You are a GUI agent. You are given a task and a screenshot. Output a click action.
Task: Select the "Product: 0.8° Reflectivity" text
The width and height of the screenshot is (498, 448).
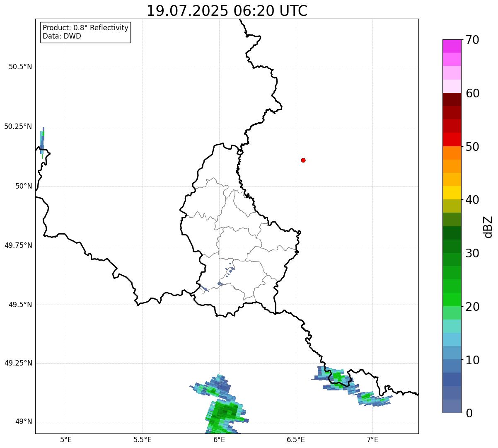(x=86, y=28)
